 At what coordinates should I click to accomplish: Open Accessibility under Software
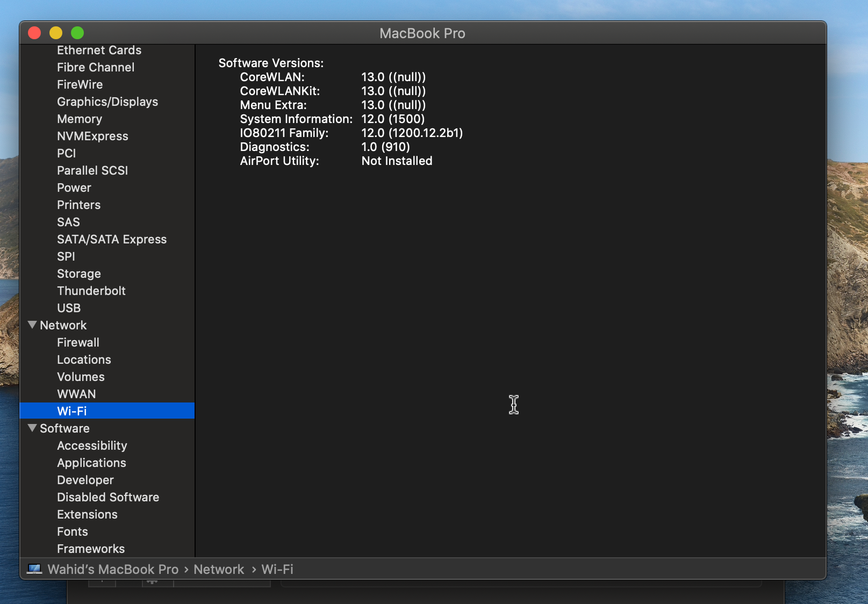click(x=92, y=445)
